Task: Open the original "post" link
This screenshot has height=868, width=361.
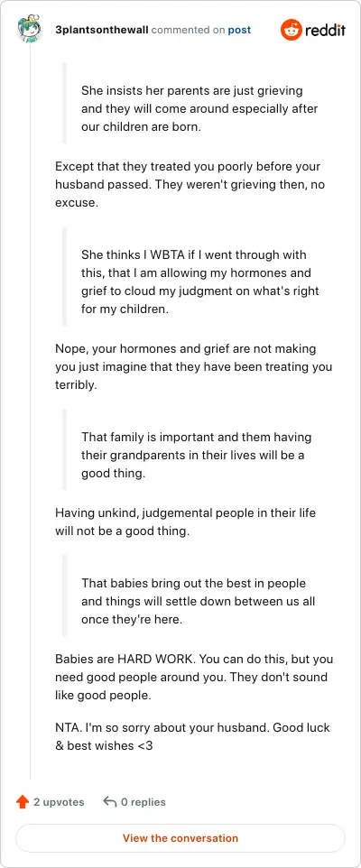Action: [x=239, y=30]
